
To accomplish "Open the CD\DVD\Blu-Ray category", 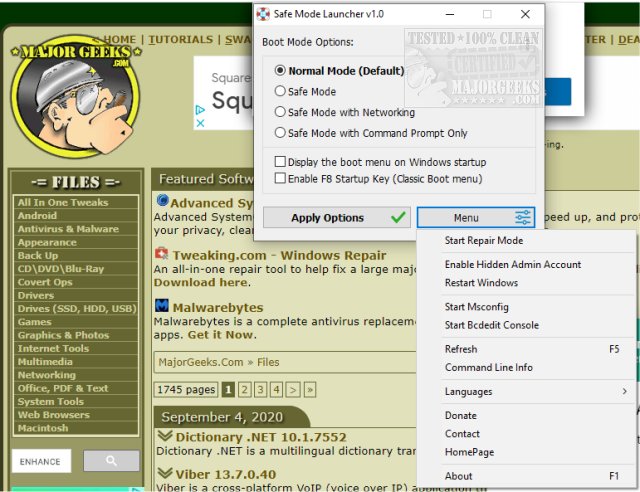I will pyautogui.click(x=76, y=269).
